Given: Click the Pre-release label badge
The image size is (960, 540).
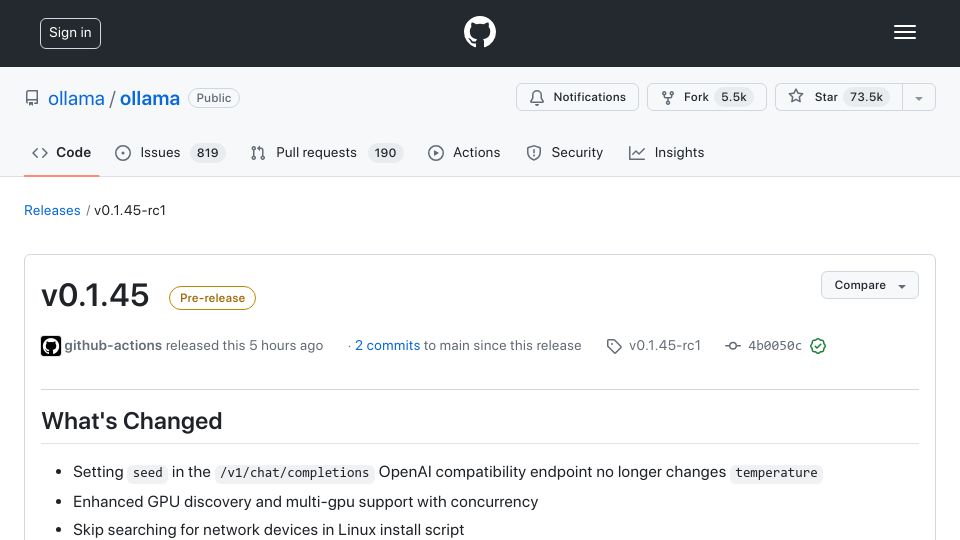Looking at the screenshot, I should [212, 298].
